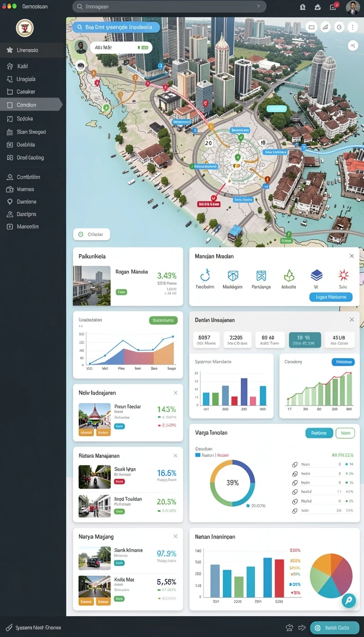This screenshot has height=637, width=364.
Task: Click the Criaciar button on the map
Action: (x=91, y=234)
